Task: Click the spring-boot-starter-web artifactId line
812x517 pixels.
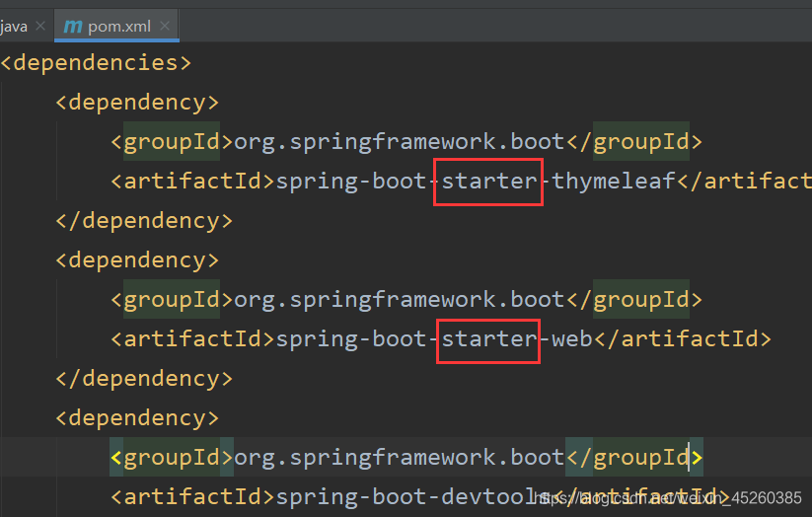Action: tap(441, 338)
